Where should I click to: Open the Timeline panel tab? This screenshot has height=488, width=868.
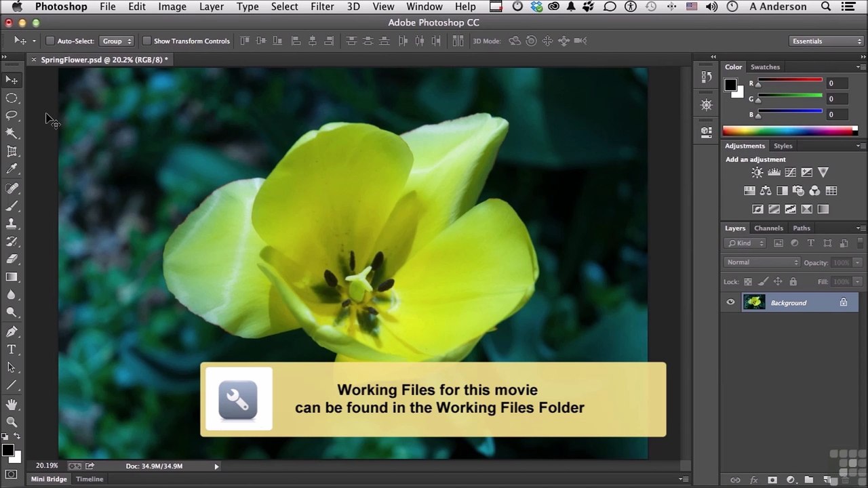(x=90, y=479)
